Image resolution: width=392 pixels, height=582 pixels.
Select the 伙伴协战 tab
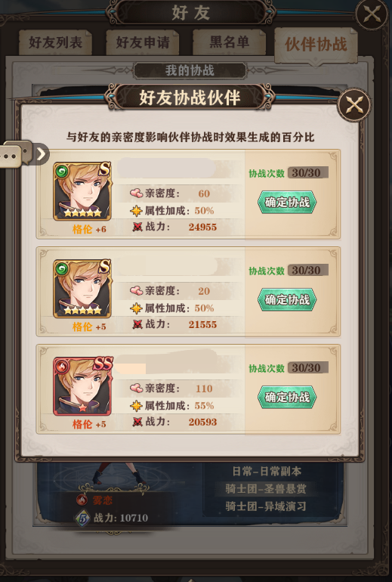coord(316,45)
